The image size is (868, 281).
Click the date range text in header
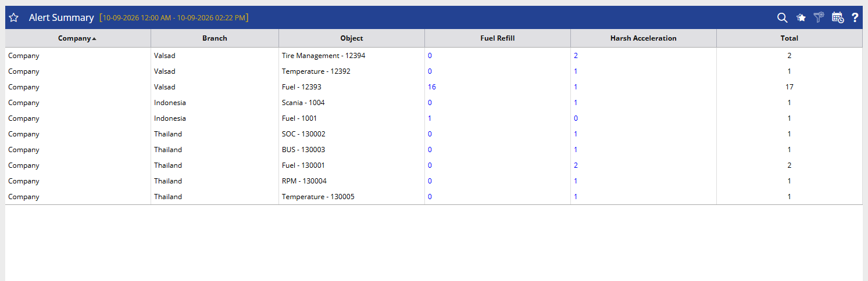click(x=174, y=18)
